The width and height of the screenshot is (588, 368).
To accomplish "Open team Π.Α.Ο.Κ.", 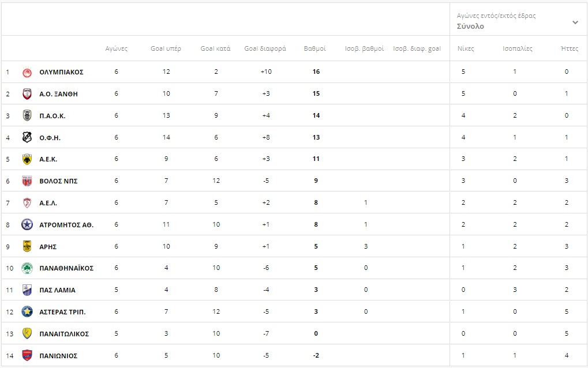I will [x=53, y=116].
